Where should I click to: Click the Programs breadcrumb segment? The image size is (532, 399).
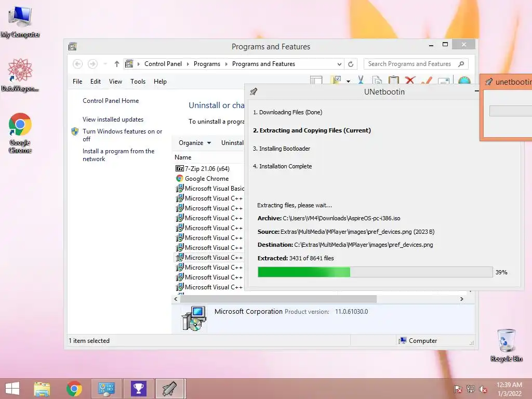(x=207, y=64)
